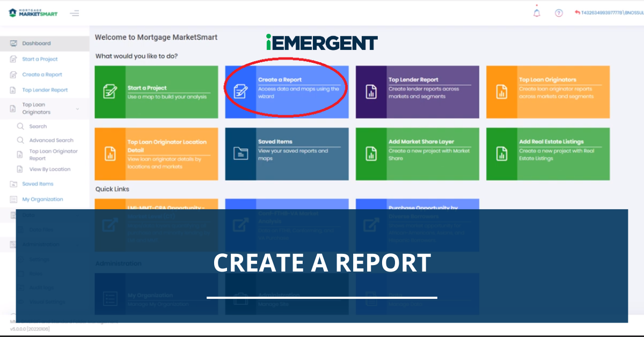Screen dimensions: 644x337
Task: Click the Add Market Share Layer tile icon
Action: pos(371,153)
